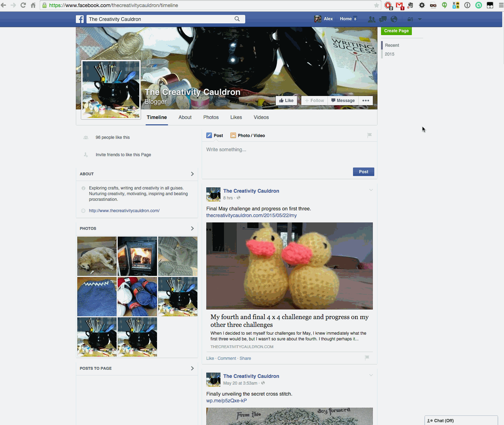The height and width of the screenshot is (425, 504).
Task: Open the Hangouts extension icon
Action: coord(444,5)
